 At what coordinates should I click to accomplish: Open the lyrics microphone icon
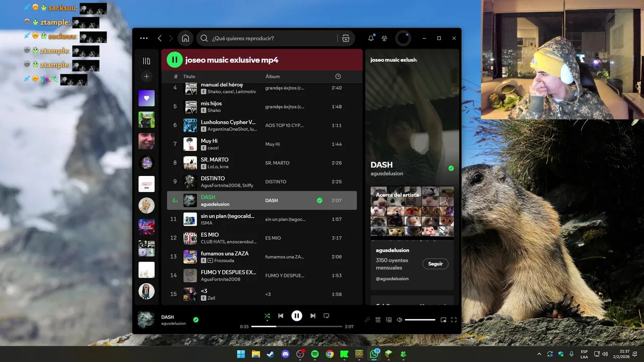(367, 320)
